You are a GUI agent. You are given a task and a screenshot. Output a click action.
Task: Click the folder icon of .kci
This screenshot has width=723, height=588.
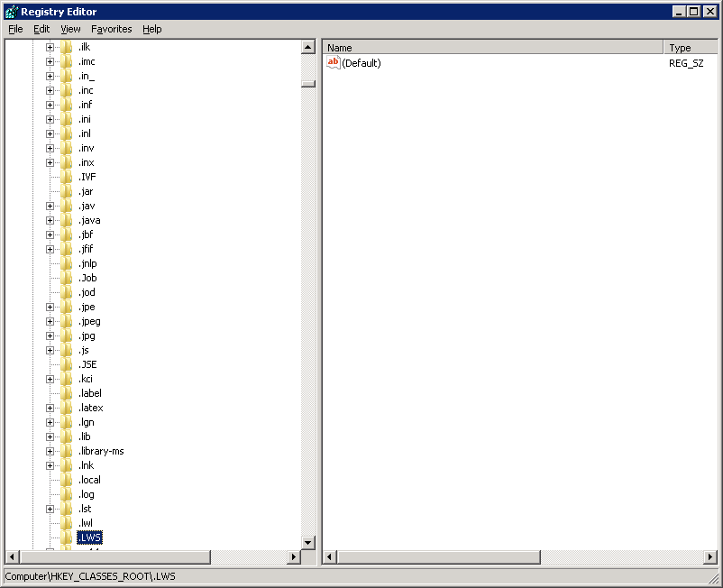point(67,379)
